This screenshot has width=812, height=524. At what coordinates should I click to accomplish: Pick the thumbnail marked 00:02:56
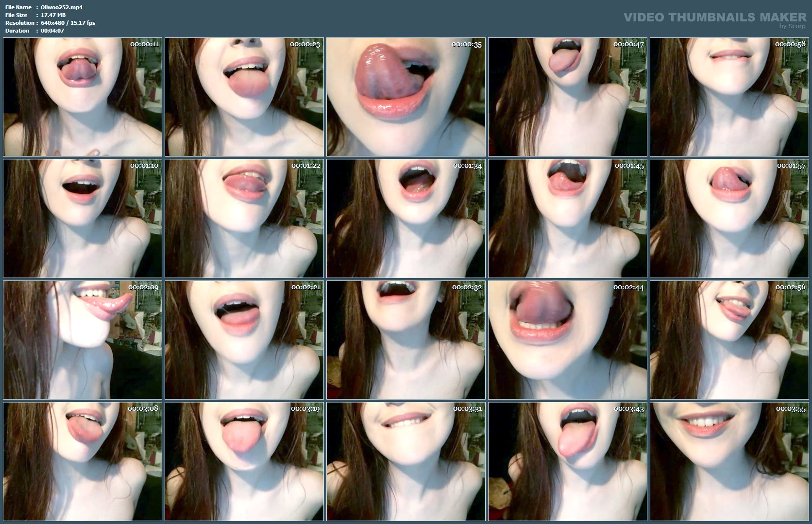(x=729, y=340)
